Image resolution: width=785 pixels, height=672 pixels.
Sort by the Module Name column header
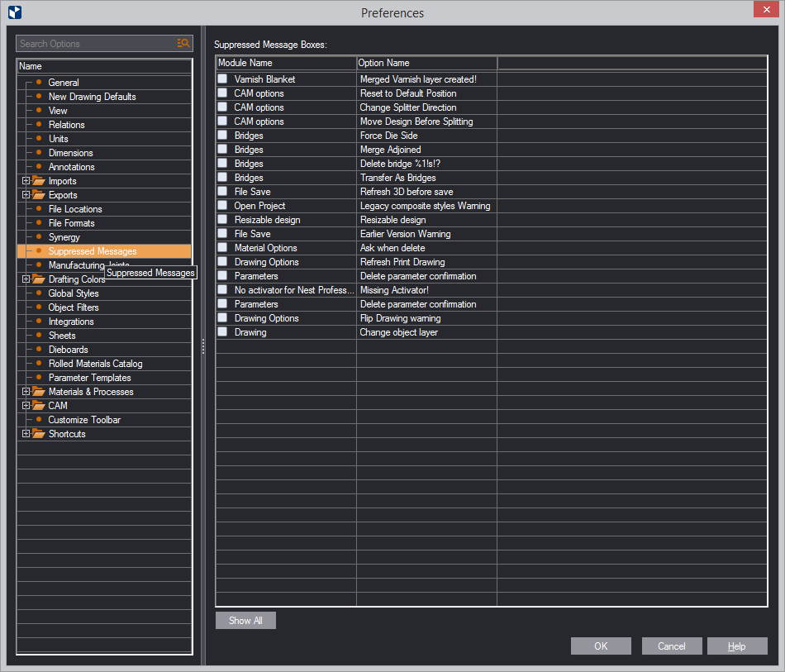pos(287,63)
